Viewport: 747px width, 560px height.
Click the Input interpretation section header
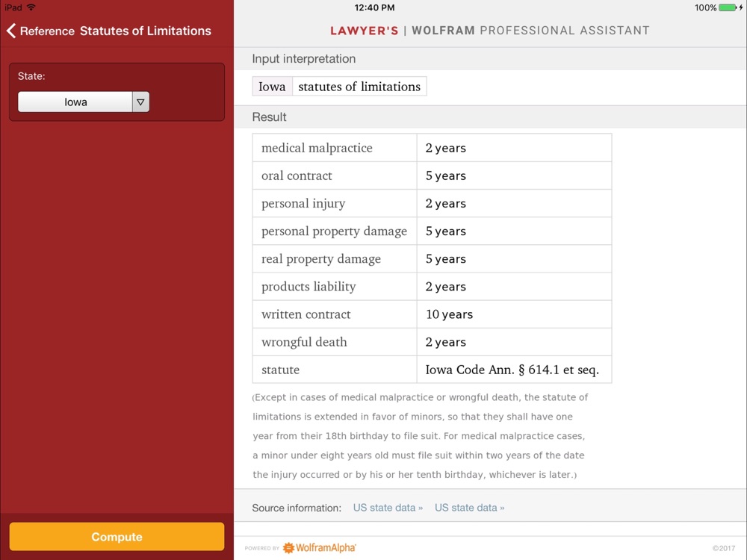pos(304,58)
